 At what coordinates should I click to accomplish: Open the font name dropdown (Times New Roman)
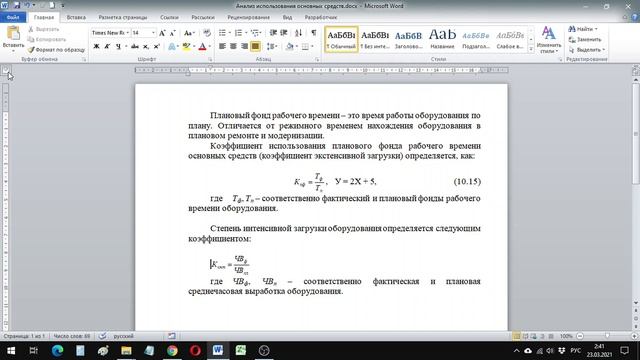coord(127,33)
